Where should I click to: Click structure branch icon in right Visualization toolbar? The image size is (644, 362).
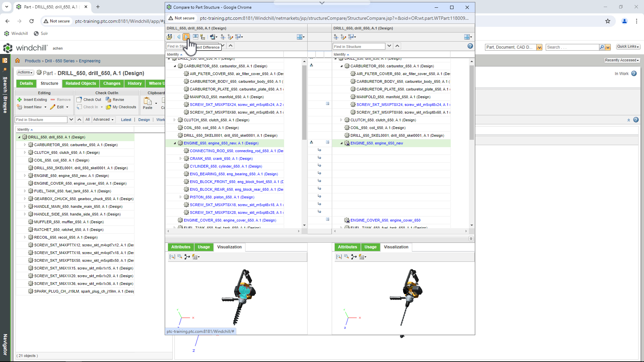click(354, 257)
